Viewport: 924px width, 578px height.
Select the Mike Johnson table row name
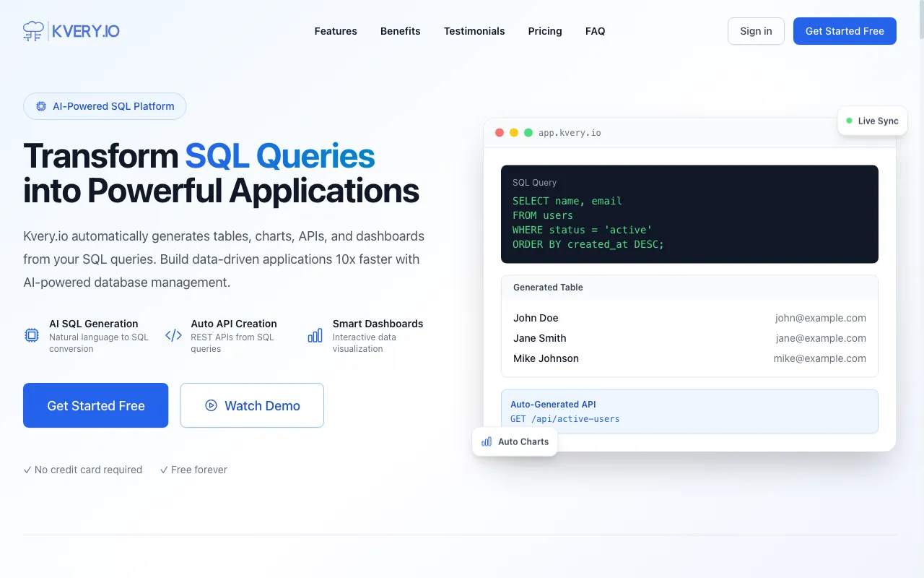[x=546, y=358]
